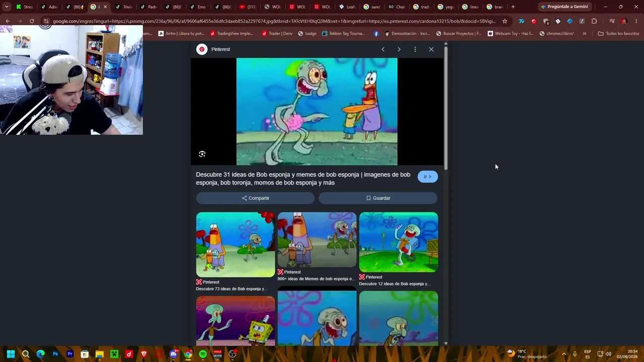644x362 pixels.
Task: Open the 'Trader | Deriv' bookmark
Action: tap(277, 34)
